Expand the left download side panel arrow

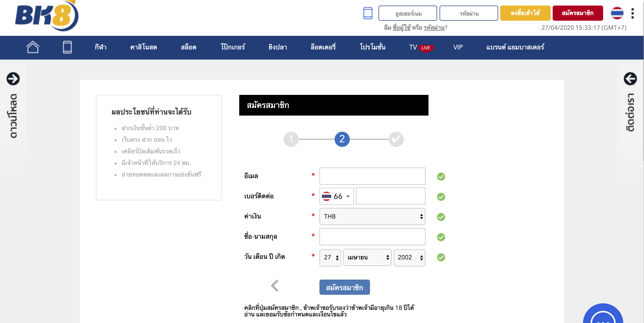13,79
